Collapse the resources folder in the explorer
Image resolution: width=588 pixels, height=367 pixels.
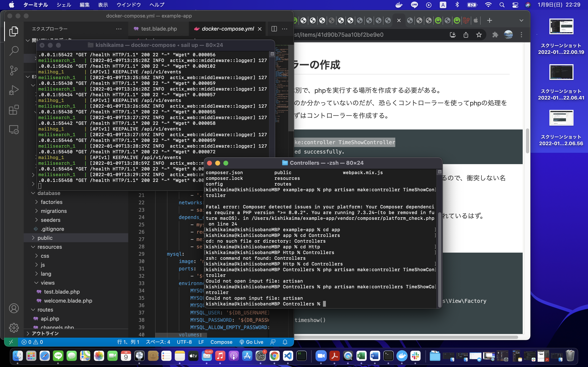pyautogui.click(x=50, y=247)
